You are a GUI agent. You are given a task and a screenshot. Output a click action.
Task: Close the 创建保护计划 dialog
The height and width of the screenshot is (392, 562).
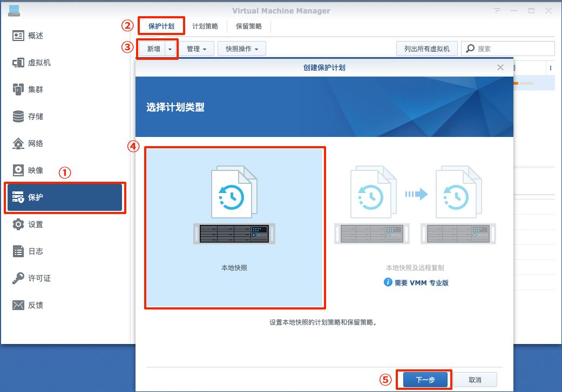click(x=500, y=67)
